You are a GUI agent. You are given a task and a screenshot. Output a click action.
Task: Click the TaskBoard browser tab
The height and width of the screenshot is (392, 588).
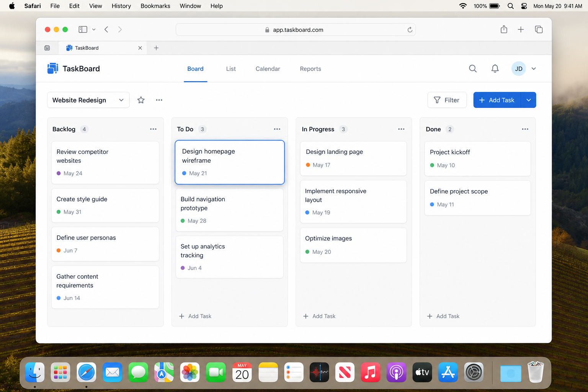coord(103,48)
